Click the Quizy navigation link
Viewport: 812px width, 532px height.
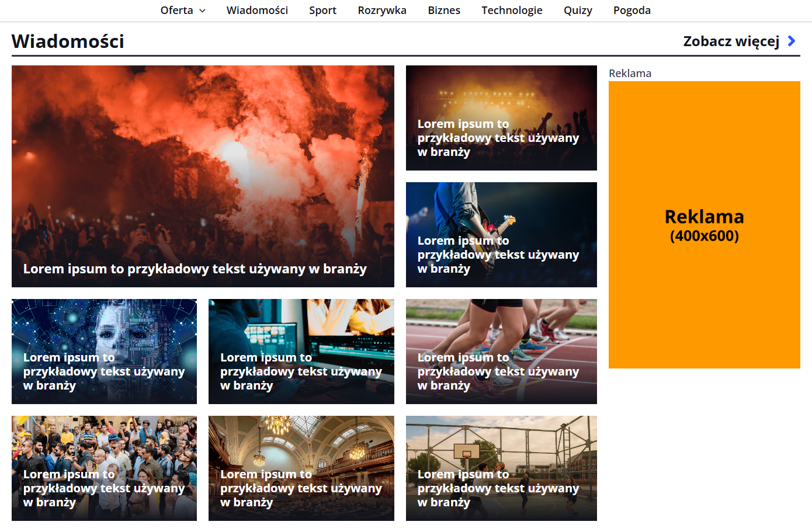[578, 11]
